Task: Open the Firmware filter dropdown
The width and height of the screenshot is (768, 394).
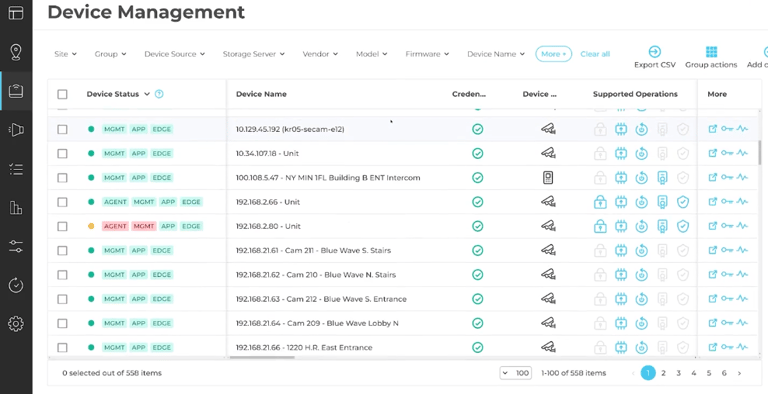Action: tap(427, 54)
